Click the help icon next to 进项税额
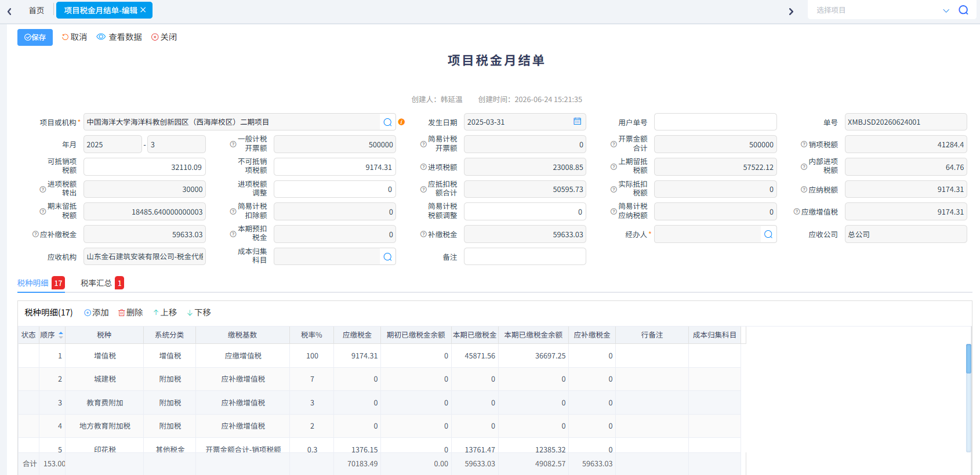Viewport: 980px width, 475px height. click(423, 167)
